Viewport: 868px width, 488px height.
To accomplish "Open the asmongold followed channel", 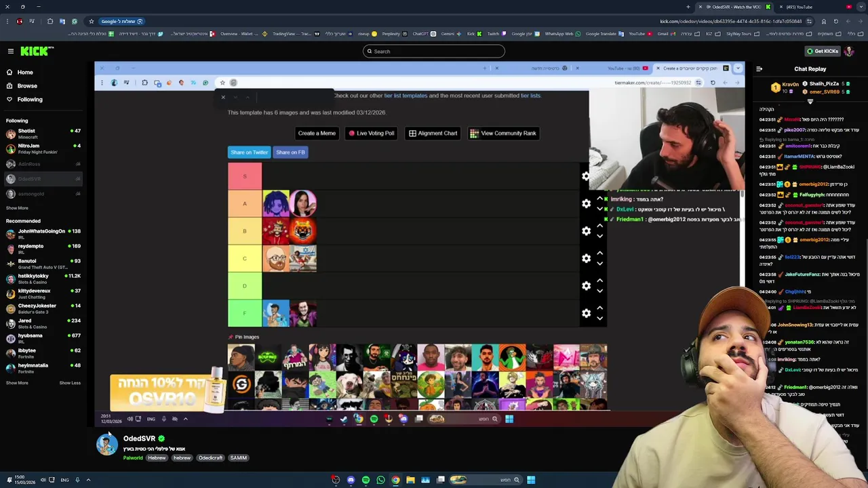I will (42, 193).
